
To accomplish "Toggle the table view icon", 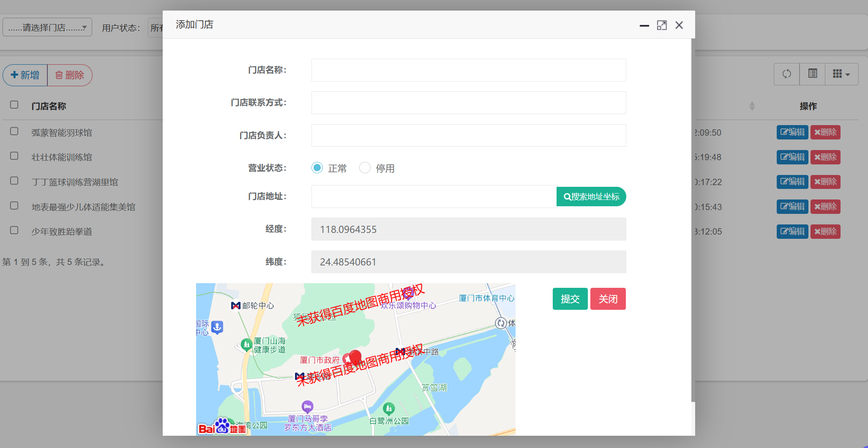I will point(812,74).
